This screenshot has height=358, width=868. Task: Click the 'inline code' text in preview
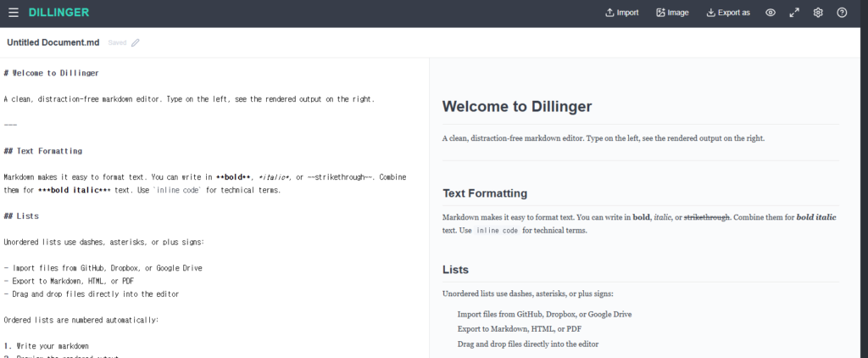tap(497, 231)
